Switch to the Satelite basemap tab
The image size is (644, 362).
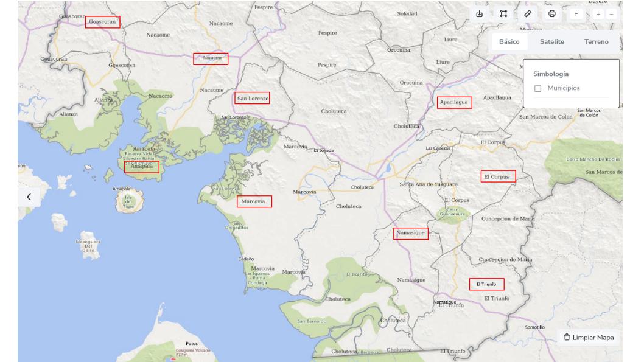[x=551, y=41]
